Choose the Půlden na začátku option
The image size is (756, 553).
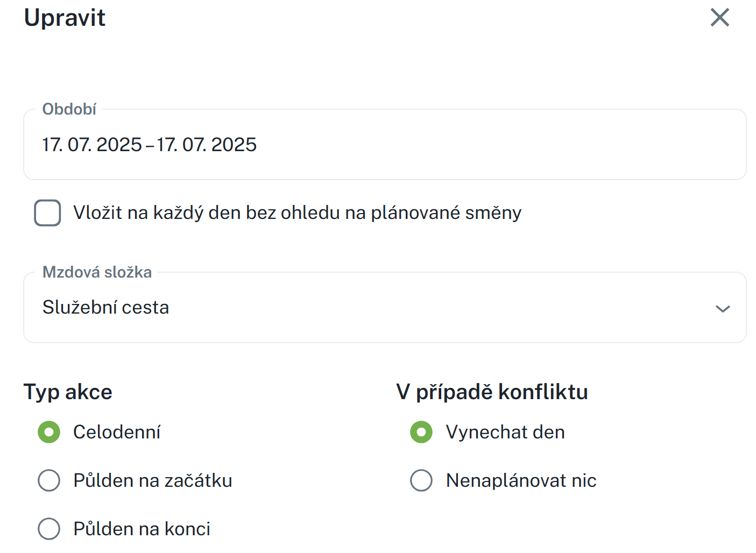click(x=49, y=480)
